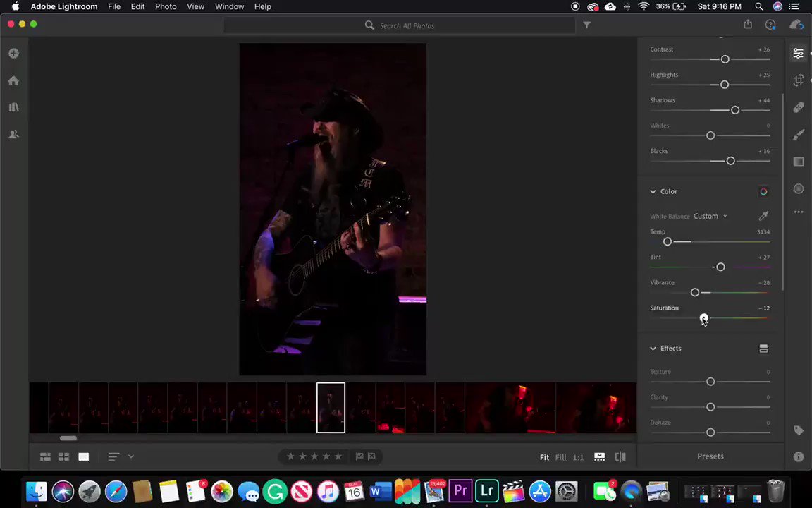
Task: Open Spotlight search in menu bar
Action: 758,7
